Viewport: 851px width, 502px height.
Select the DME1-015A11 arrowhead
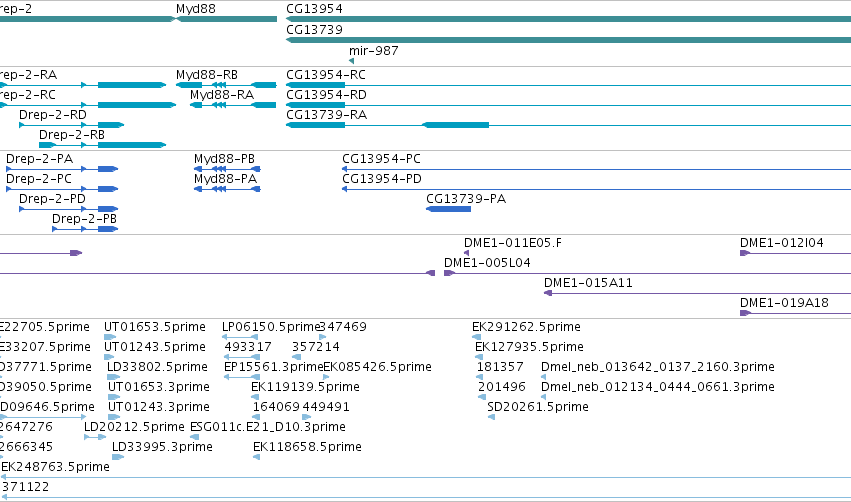click(548, 293)
